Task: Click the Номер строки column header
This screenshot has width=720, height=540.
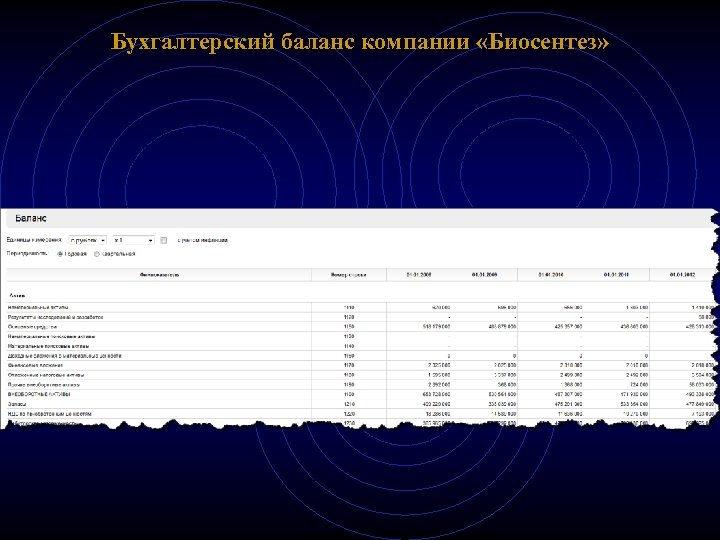Action: click(x=349, y=275)
